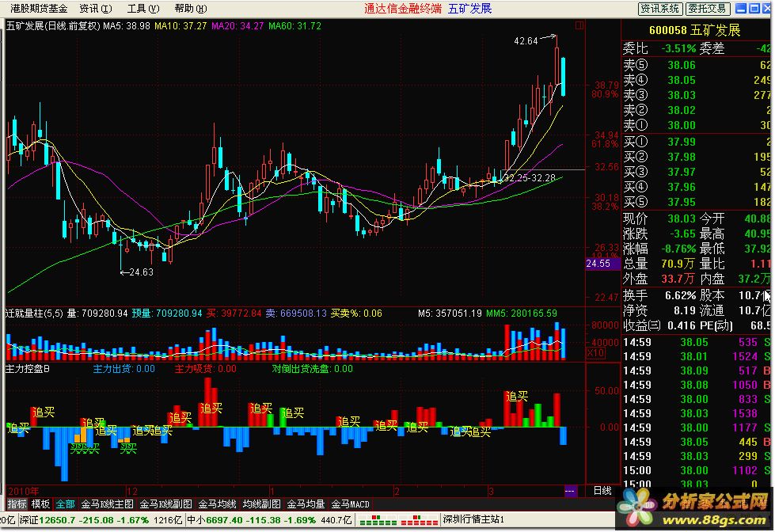The width and height of the screenshot is (775, 532).
Task: Click the 卖⑤ price 38.06 row
Action: tap(696, 65)
